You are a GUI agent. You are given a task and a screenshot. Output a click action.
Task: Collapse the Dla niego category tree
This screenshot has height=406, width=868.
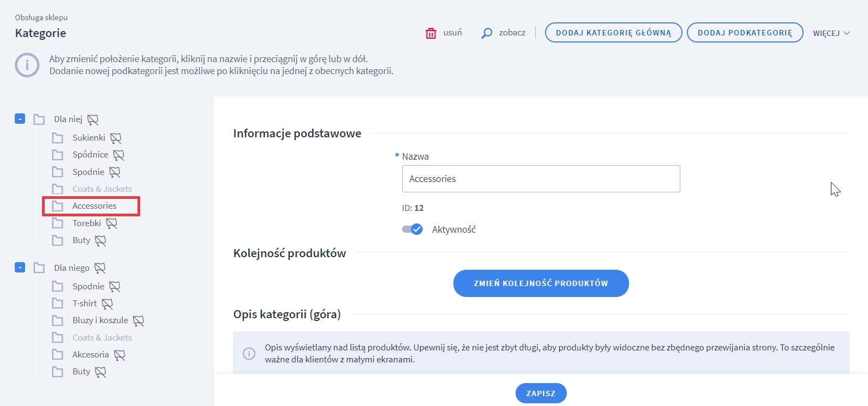pyautogui.click(x=20, y=268)
